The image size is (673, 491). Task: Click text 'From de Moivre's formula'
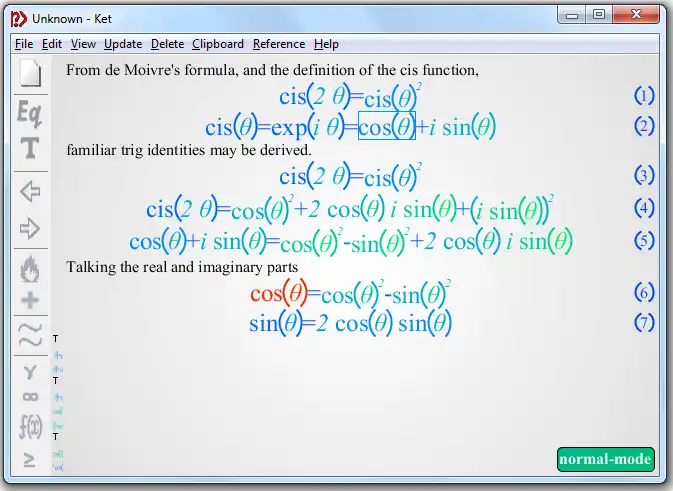[x=152, y=70]
